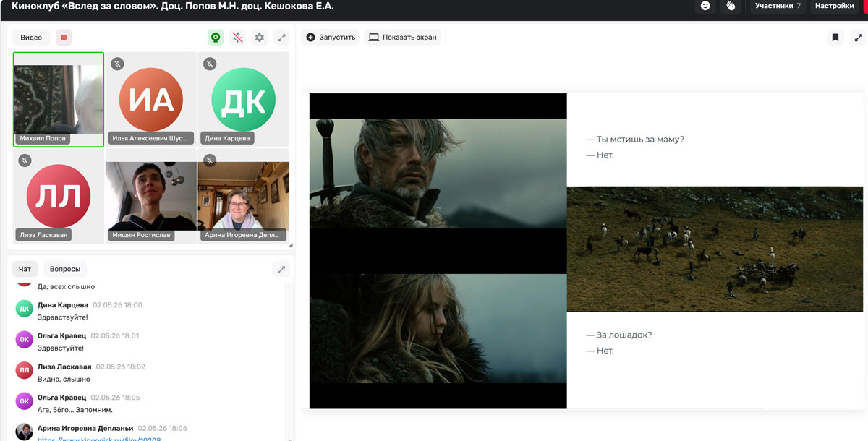Screen dimensions: 868x441
Task: Select Арина Игоревна's video tile
Action: click(243, 196)
